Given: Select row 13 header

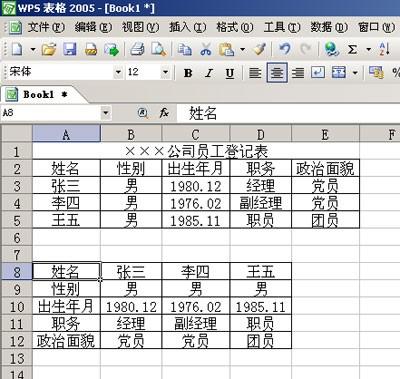Looking at the screenshot, I should (x=17, y=359).
